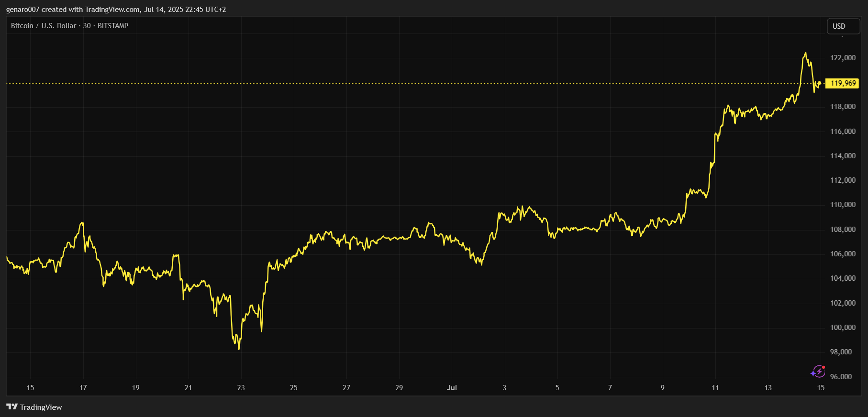
Task: Click date 17 on the time axis
Action: point(83,388)
